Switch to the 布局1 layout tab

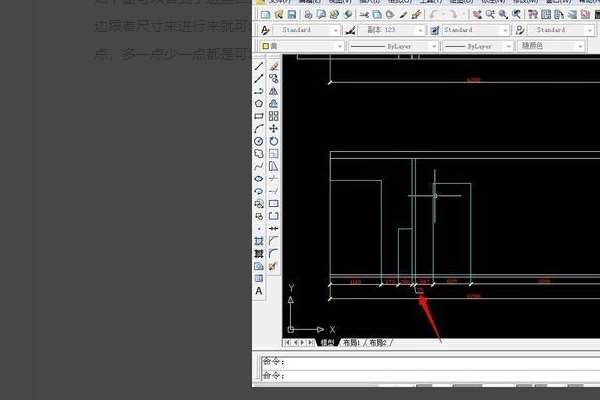[351, 343]
